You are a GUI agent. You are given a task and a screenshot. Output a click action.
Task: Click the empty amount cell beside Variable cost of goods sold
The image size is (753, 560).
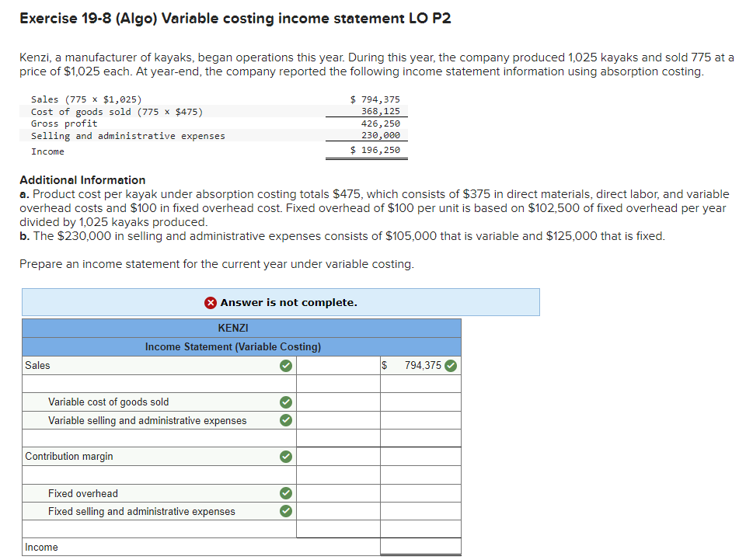338,402
